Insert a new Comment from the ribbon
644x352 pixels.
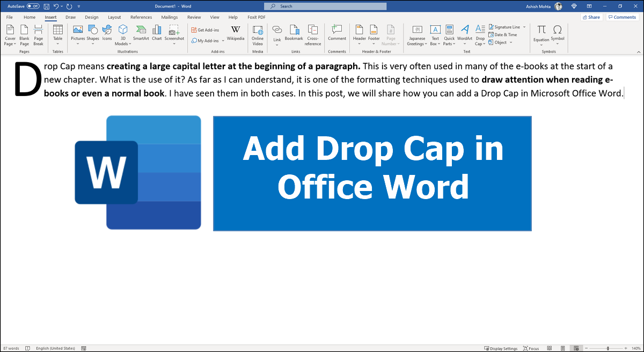coord(337,32)
